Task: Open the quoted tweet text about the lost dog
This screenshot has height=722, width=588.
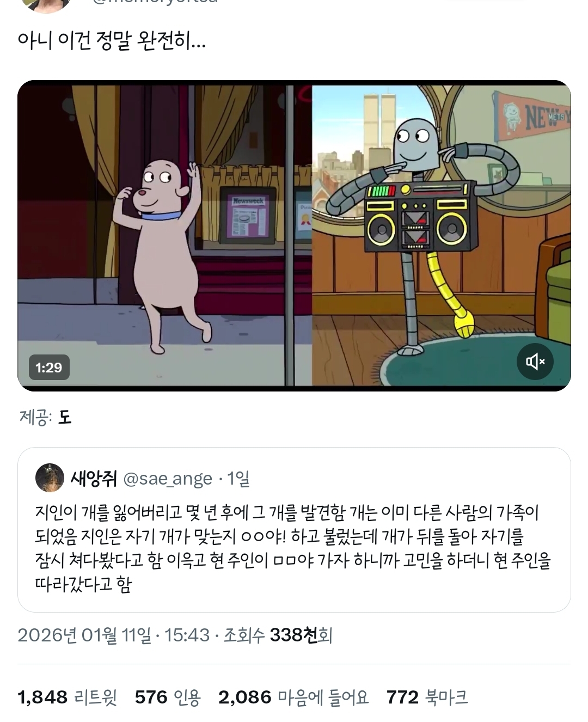Action: tap(293, 548)
